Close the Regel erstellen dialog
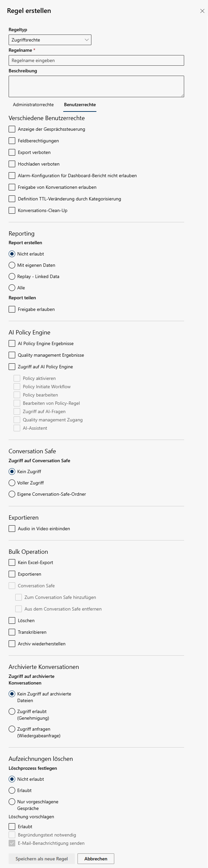 [x=202, y=11]
